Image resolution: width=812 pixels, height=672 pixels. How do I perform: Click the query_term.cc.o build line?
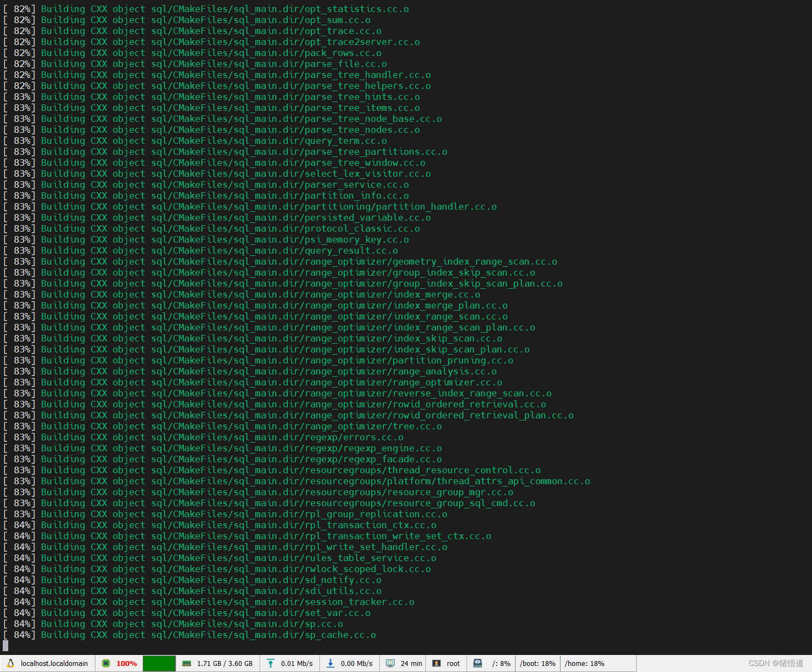[195, 141]
